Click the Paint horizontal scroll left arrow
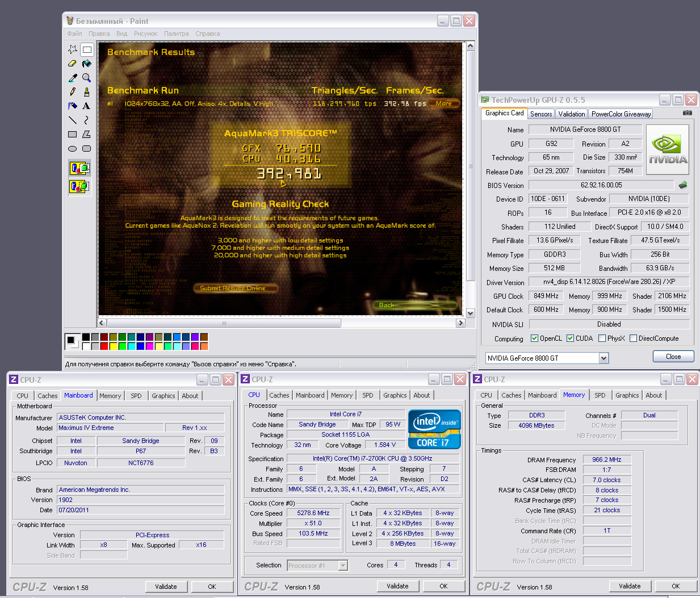Image resolution: width=700 pixels, height=598 pixels. [x=102, y=323]
